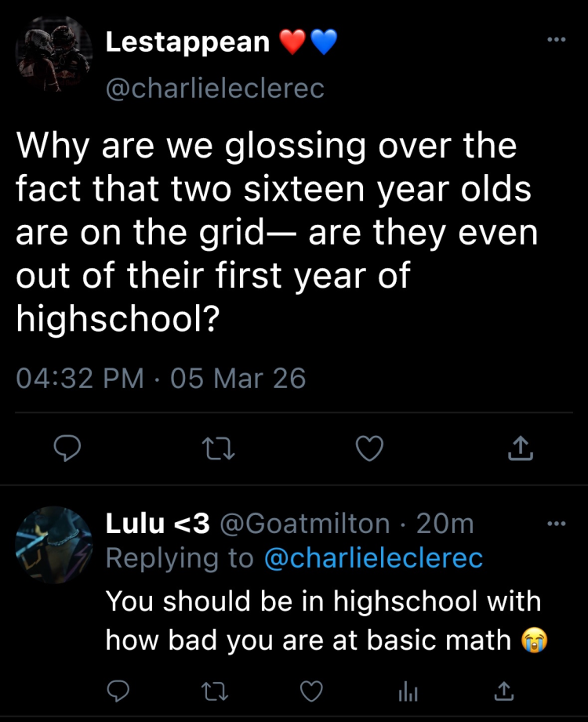588x722 pixels.
Task: Open the @charlieleclerec handle under Lestappean
Action: click(x=215, y=89)
